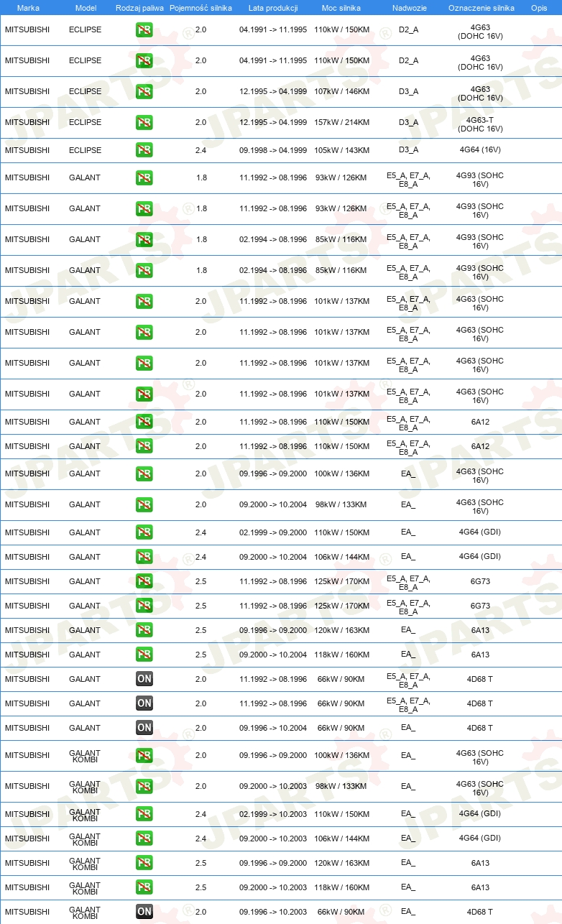Click the Nadwozie column header
This screenshot has width=562, height=924.
(408, 8)
